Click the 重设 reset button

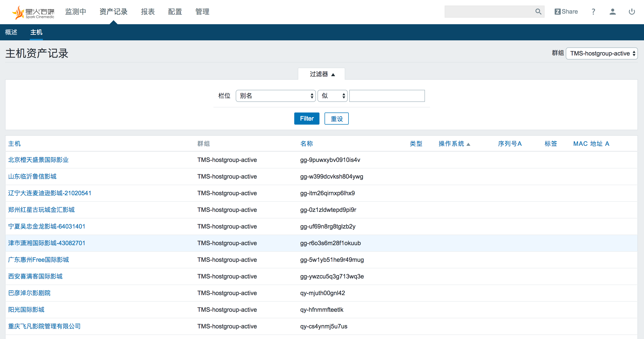336,119
